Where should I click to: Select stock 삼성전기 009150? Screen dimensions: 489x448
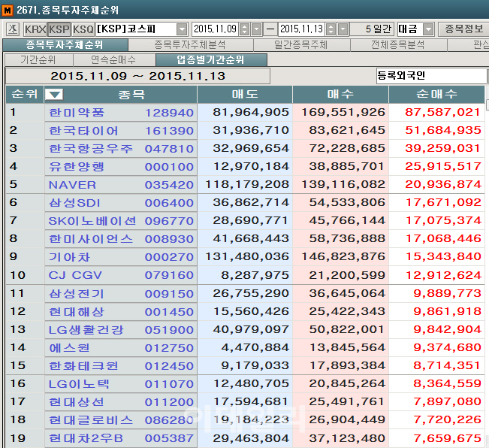tap(121, 294)
